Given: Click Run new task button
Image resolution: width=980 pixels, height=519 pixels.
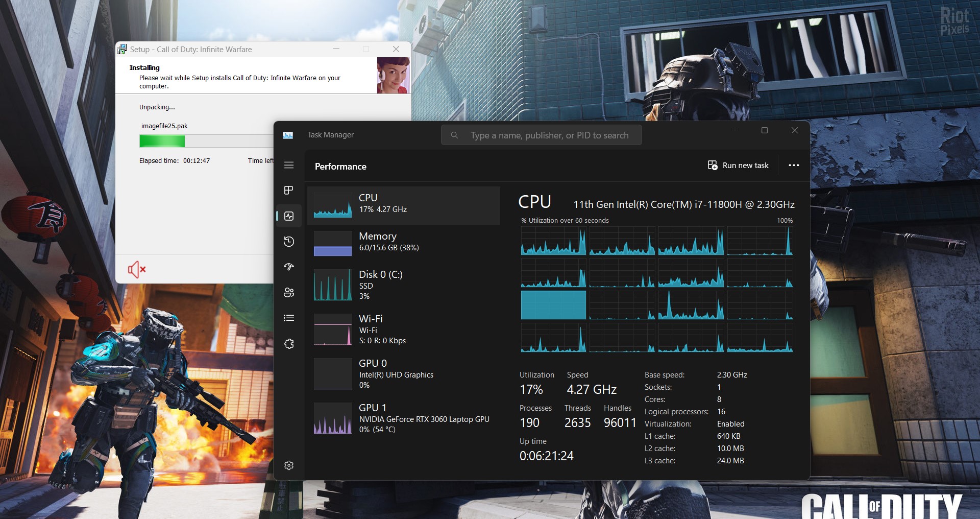Looking at the screenshot, I should pyautogui.click(x=738, y=166).
